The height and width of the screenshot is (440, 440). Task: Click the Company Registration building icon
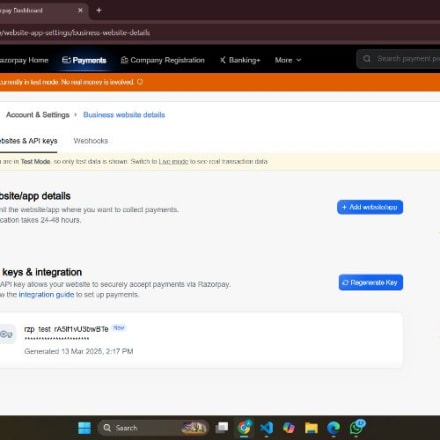point(124,60)
